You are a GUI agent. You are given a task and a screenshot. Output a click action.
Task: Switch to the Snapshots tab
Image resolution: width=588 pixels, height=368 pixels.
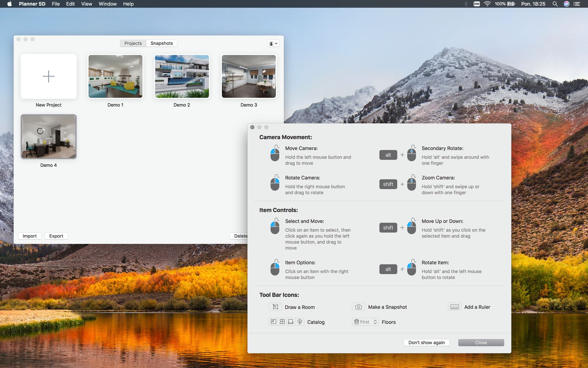pyautogui.click(x=162, y=43)
